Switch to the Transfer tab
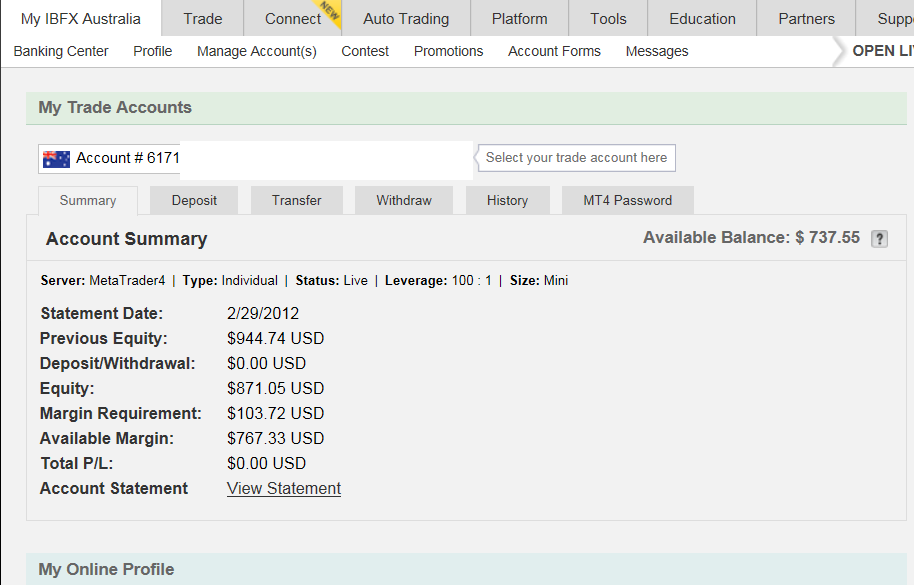The width and height of the screenshot is (914, 585). click(297, 200)
